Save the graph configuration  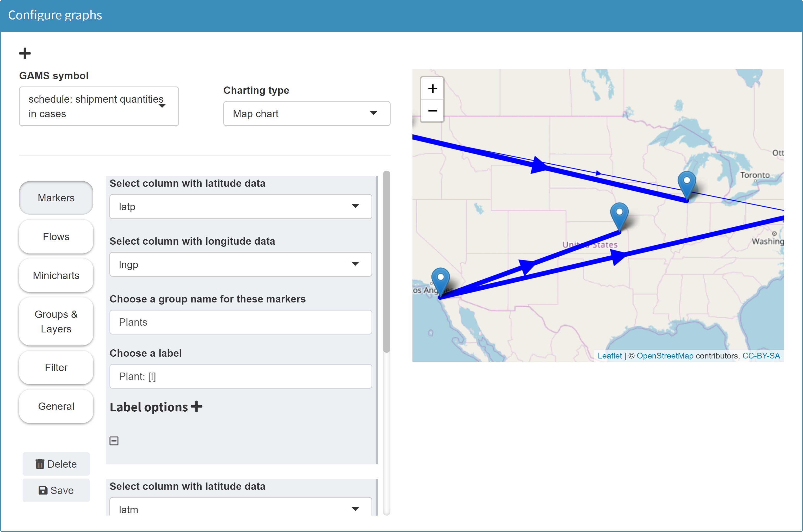[x=56, y=490]
